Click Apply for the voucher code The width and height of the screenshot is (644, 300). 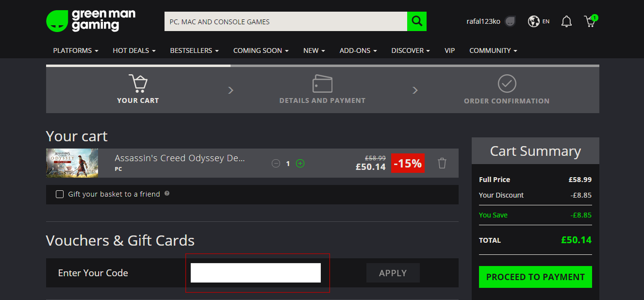[x=393, y=273]
